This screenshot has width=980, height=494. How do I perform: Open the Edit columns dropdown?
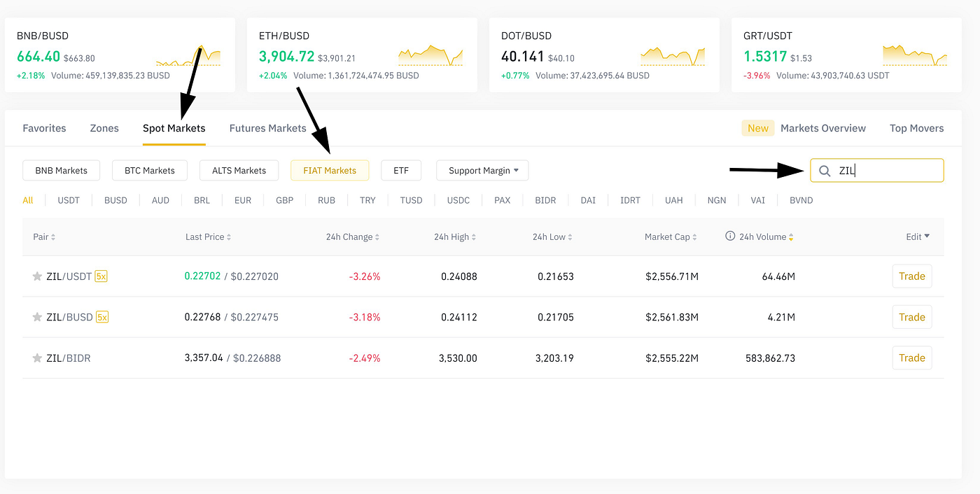coord(918,237)
